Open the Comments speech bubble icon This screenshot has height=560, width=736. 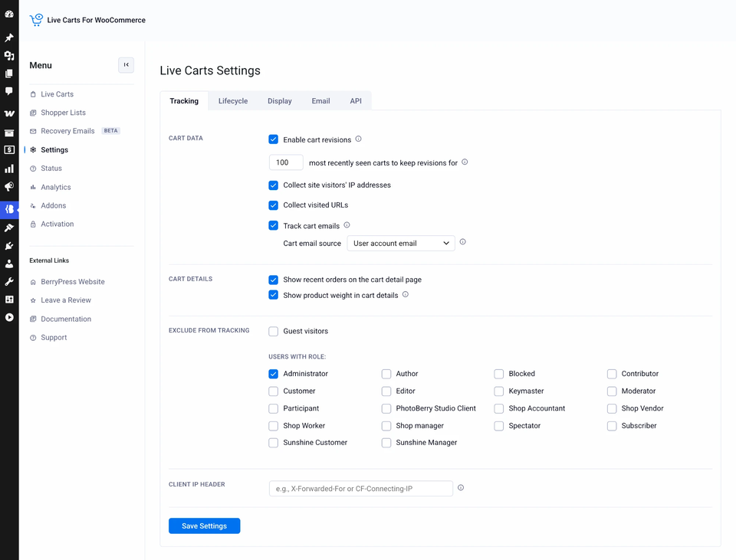tap(9, 91)
